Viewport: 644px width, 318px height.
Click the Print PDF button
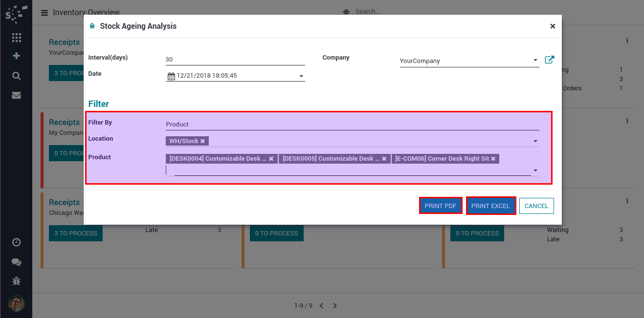(x=440, y=206)
